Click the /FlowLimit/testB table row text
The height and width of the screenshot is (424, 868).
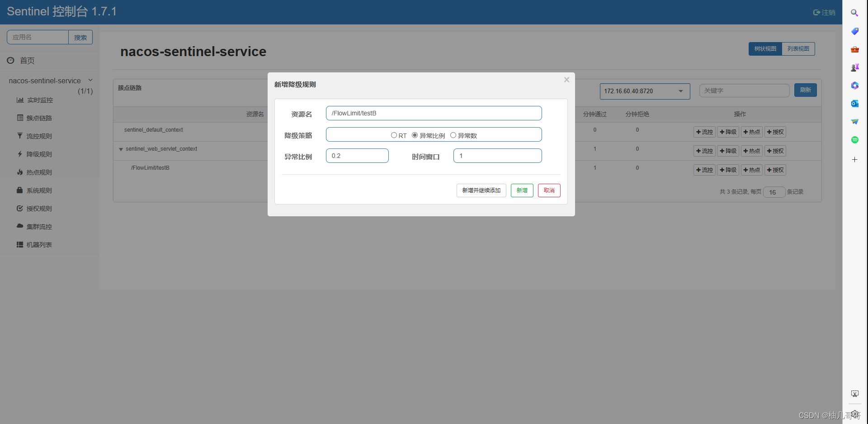point(150,168)
